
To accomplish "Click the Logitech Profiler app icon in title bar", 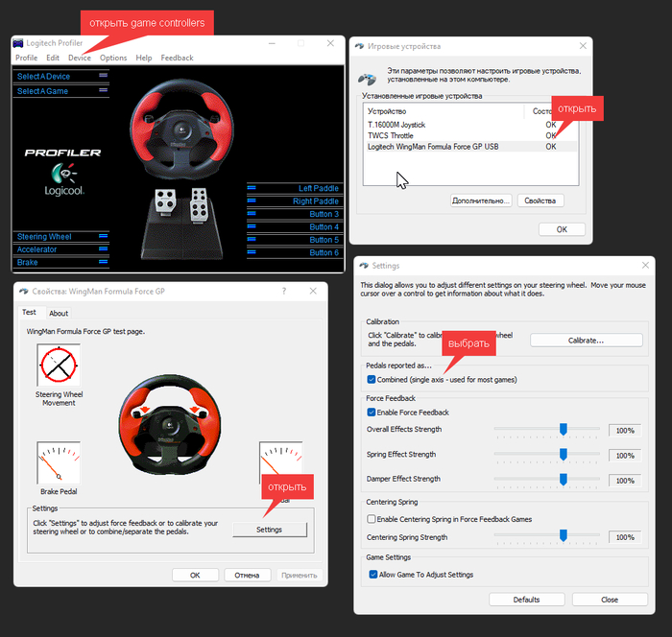I will coord(18,43).
